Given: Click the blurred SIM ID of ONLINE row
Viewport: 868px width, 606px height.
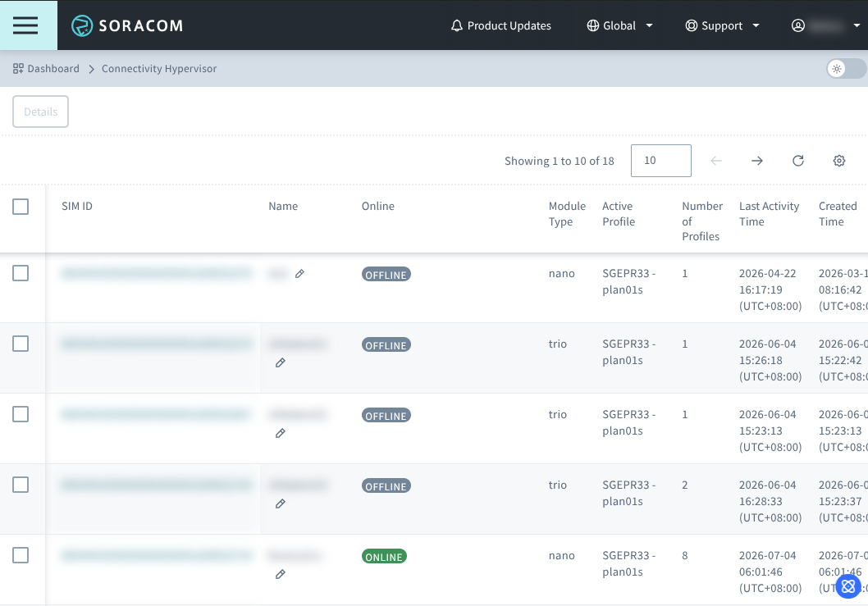Looking at the screenshot, I should click(x=157, y=555).
